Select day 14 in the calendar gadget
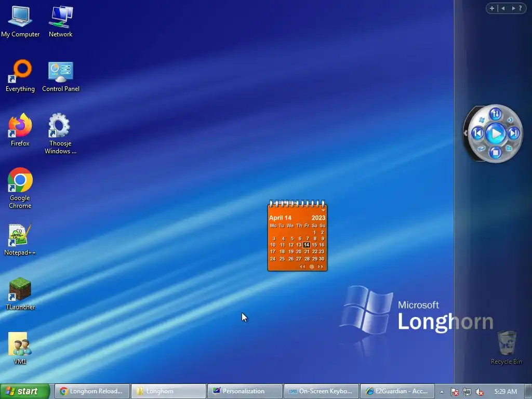 [307, 245]
